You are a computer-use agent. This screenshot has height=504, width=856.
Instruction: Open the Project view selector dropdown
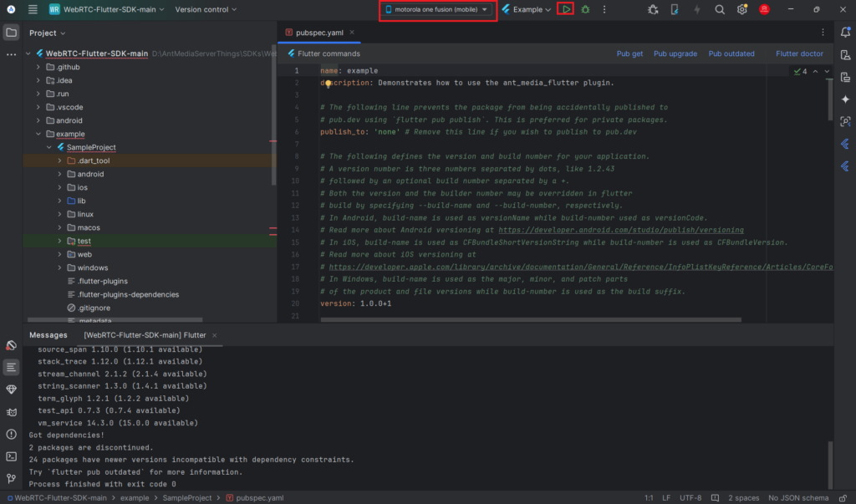coord(48,33)
